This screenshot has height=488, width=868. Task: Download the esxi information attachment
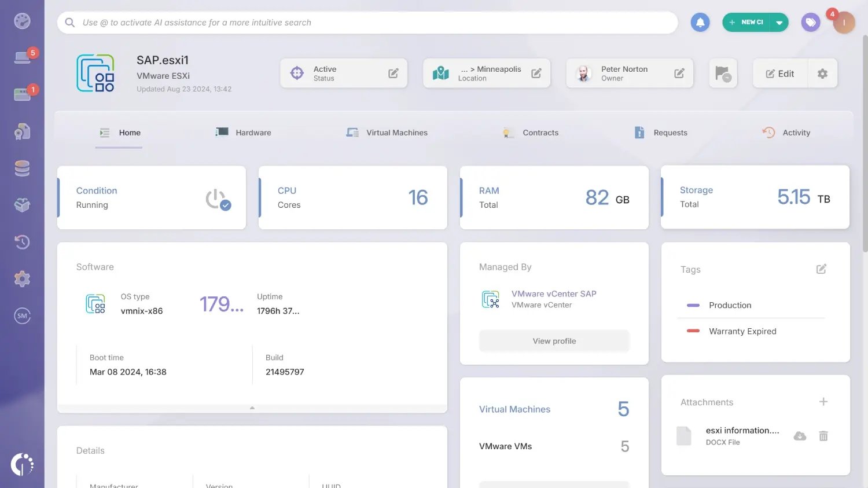(800, 436)
